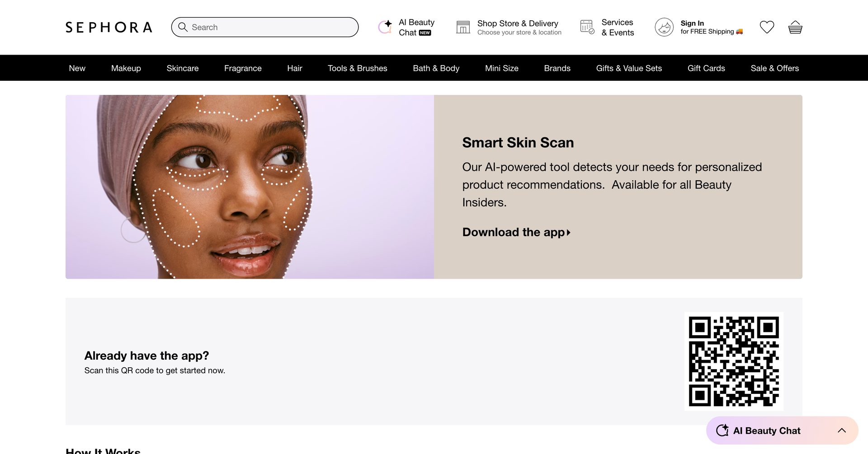The image size is (868, 454).
Task: Click the Services & Events calendar icon
Action: point(586,27)
